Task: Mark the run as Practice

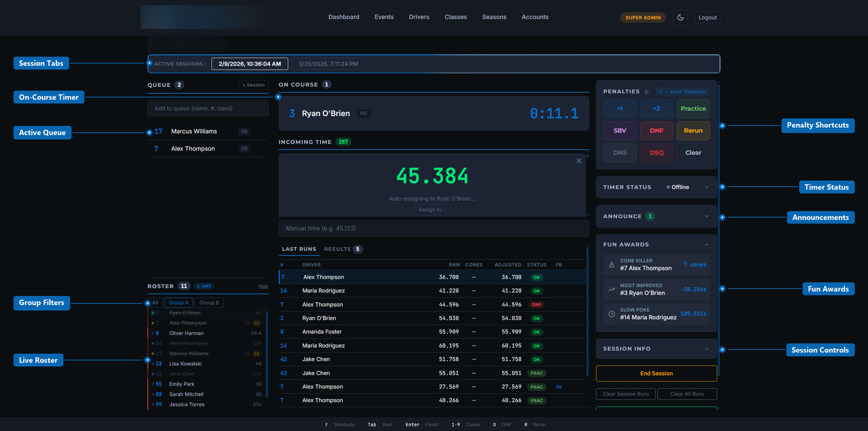Action: point(693,109)
